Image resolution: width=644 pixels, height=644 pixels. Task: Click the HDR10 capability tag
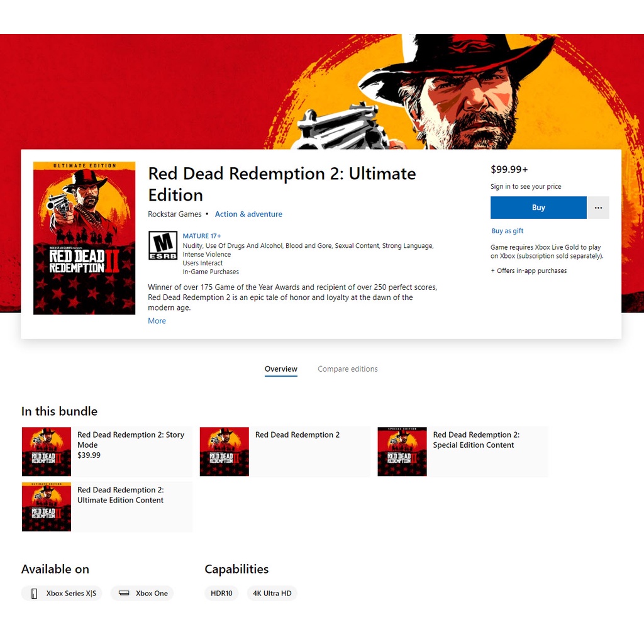(x=221, y=593)
